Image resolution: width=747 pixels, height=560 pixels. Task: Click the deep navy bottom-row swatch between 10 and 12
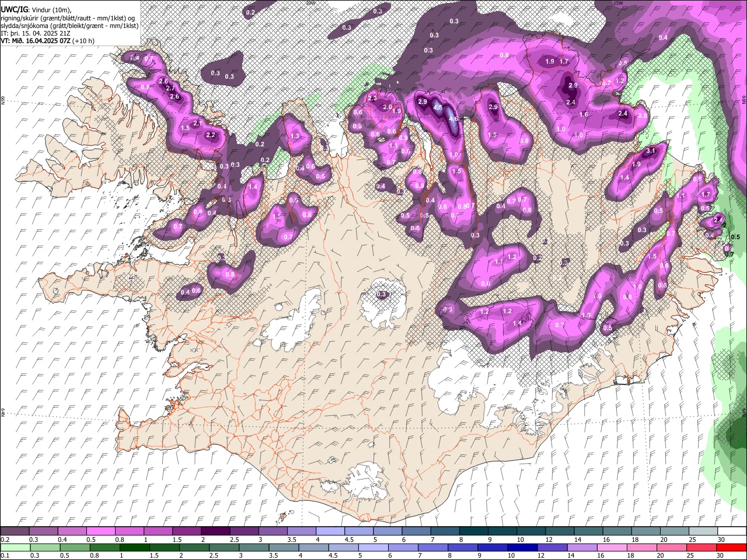coord(523,547)
